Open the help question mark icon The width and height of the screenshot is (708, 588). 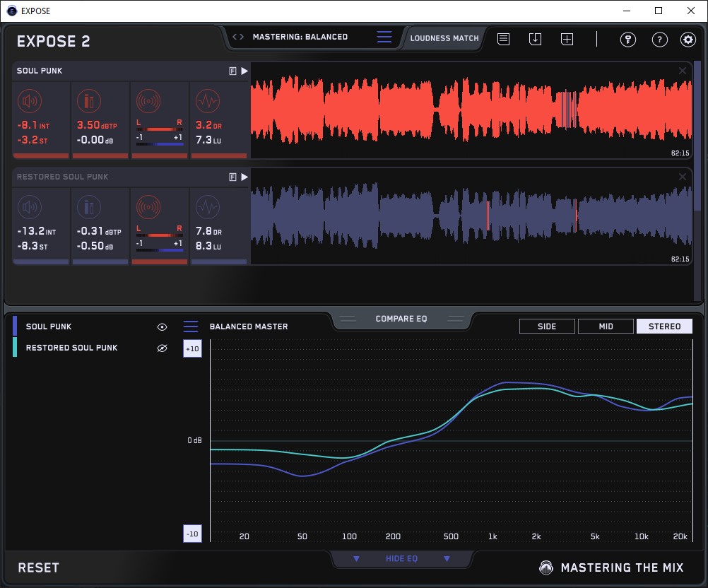click(659, 40)
